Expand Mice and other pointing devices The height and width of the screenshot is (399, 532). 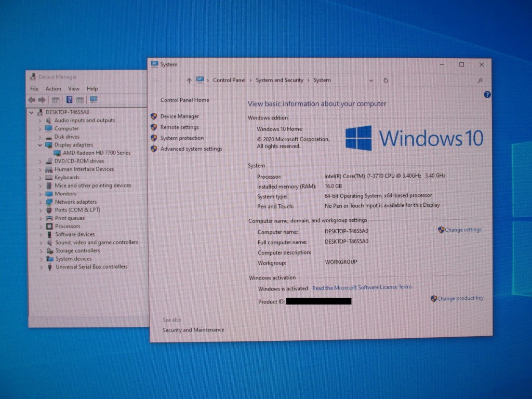[40, 186]
